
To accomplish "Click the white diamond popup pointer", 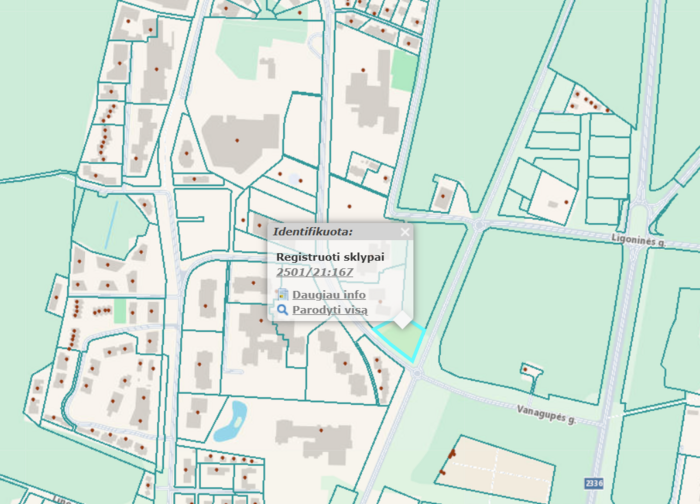I will (x=401, y=319).
